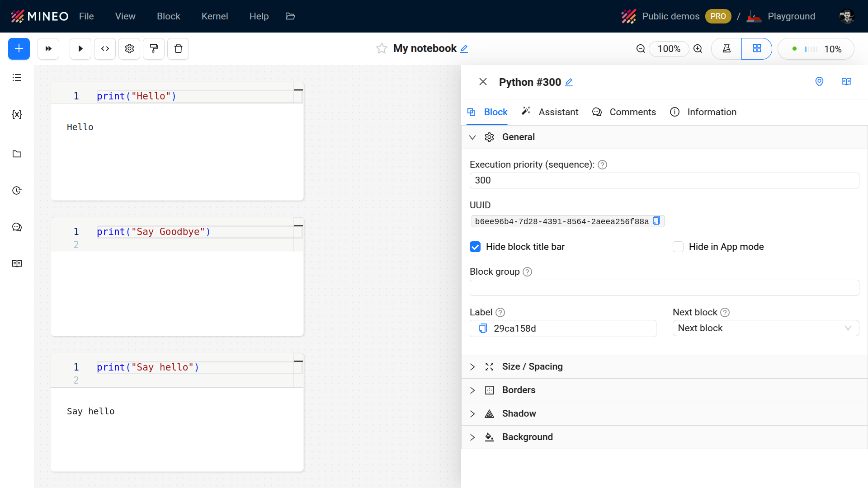Check Hide in App mode
The height and width of the screenshot is (488, 868).
678,247
